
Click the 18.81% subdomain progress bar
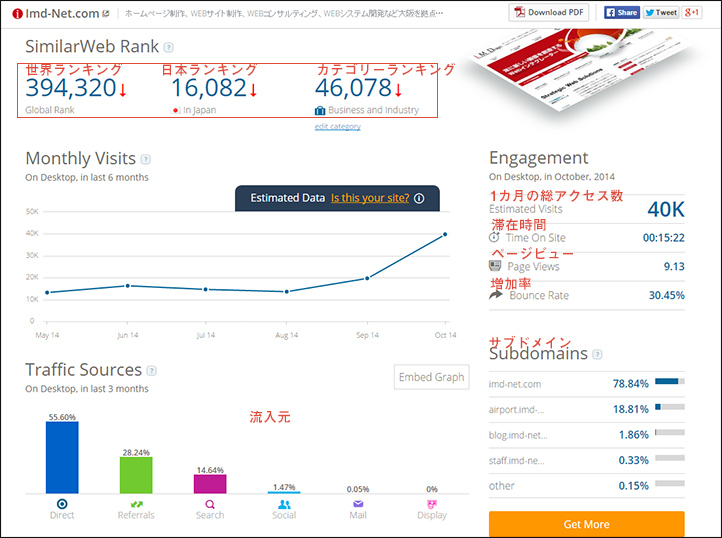670,407
